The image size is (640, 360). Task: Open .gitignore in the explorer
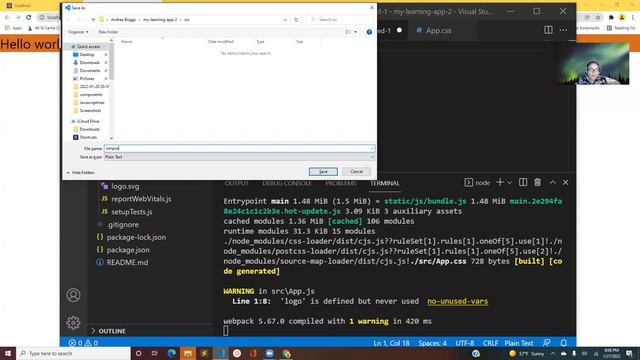[122, 224]
